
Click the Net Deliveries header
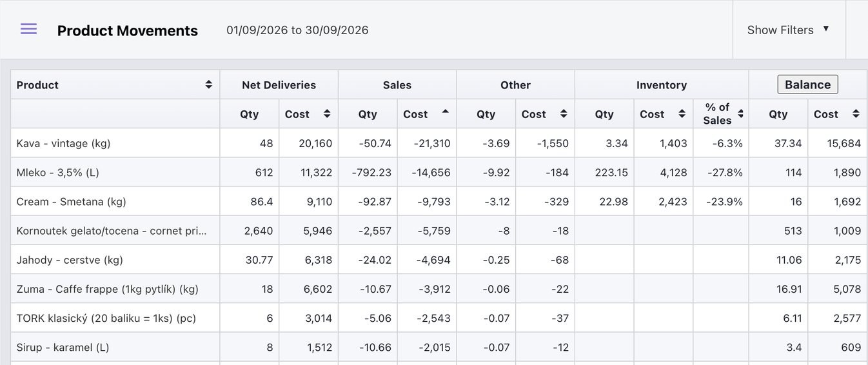click(279, 84)
